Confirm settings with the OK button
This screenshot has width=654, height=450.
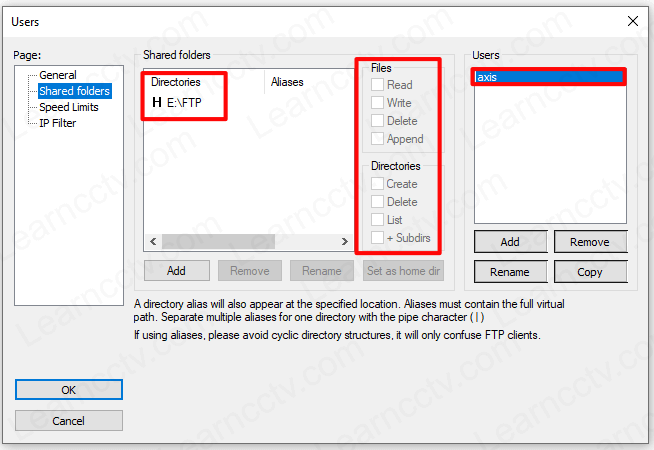[x=68, y=390]
